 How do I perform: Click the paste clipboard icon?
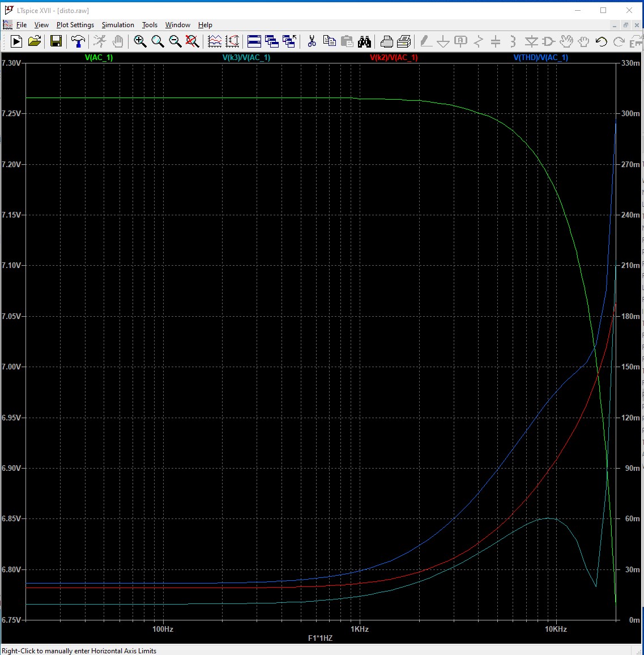347,41
